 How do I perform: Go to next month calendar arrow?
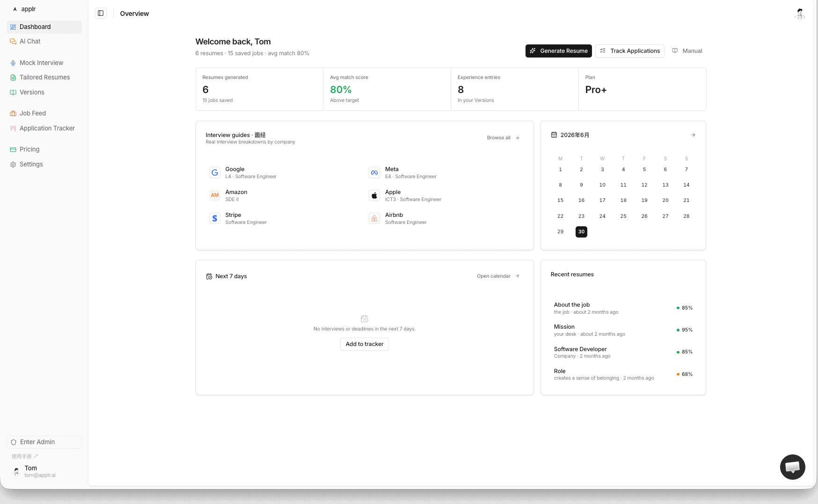click(693, 135)
